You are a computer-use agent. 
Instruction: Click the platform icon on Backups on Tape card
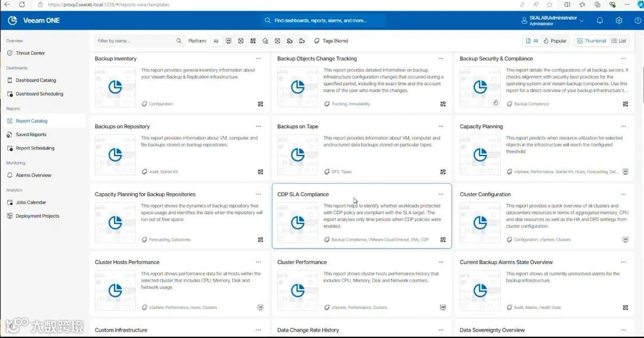tap(442, 172)
